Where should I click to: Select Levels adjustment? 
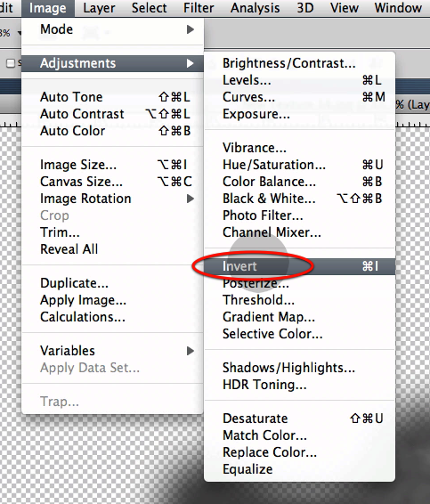pos(299,80)
